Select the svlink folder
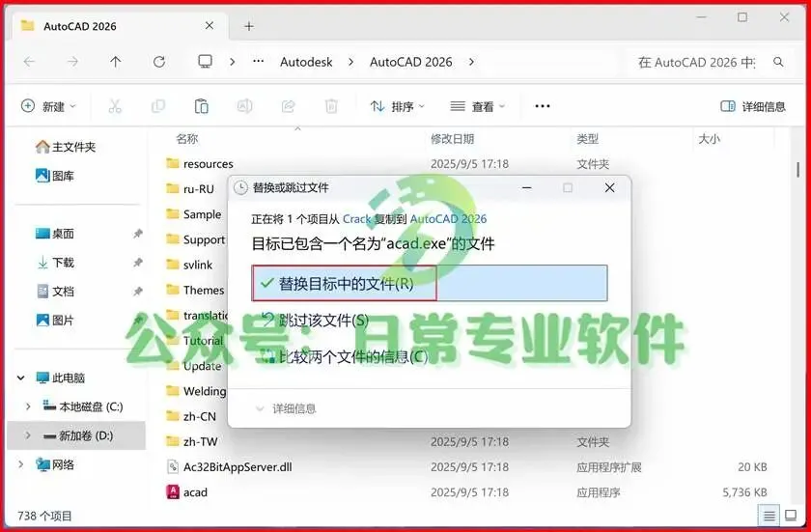This screenshot has height=532, width=811. 189,265
